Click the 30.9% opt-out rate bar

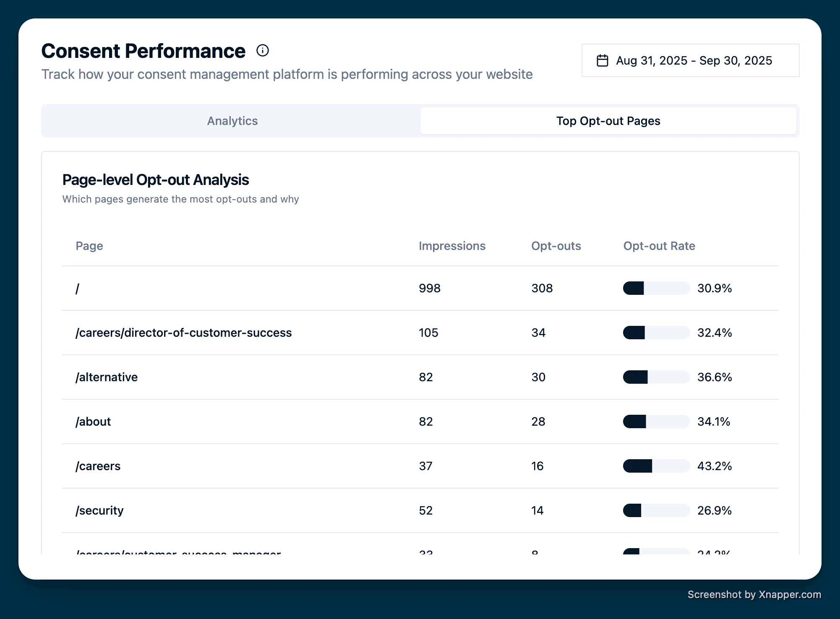(x=656, y=288)
